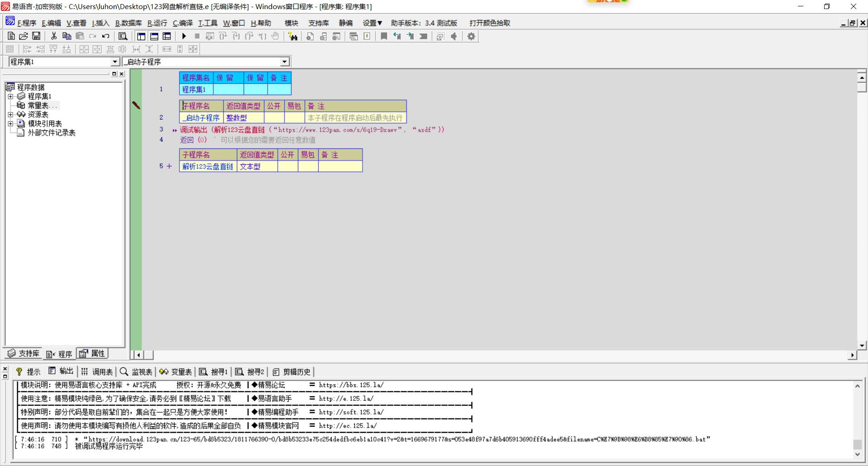Open the T.工具 menu
The width and height of the screenshot is (868, 466).
(x=208, y=23)
